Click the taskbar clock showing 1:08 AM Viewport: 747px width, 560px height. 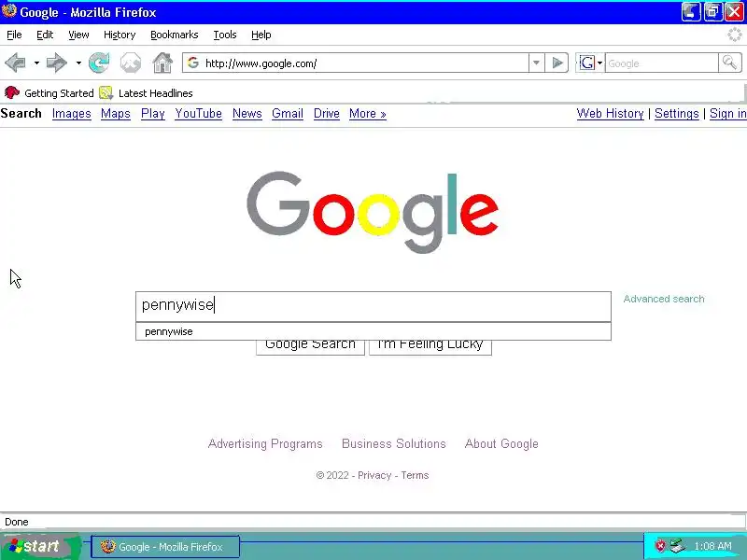point(712,546)
